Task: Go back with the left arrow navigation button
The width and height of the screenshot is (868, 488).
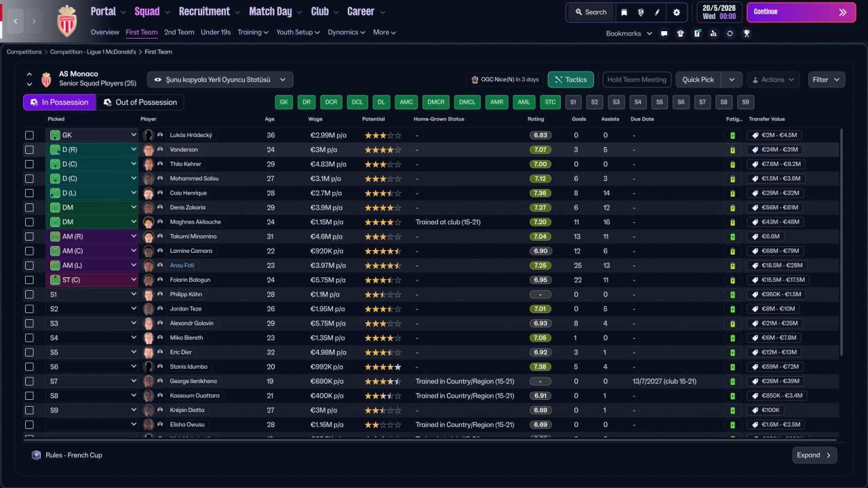Action: 16,21
